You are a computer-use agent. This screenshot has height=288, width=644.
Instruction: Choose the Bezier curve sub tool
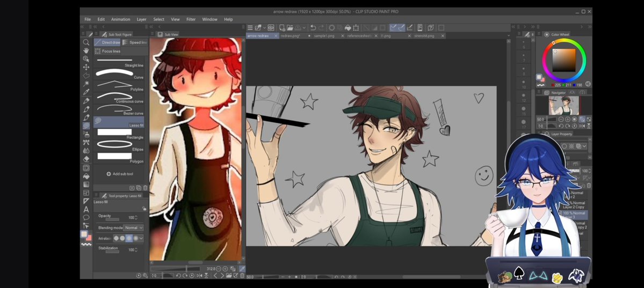[119, 110]
